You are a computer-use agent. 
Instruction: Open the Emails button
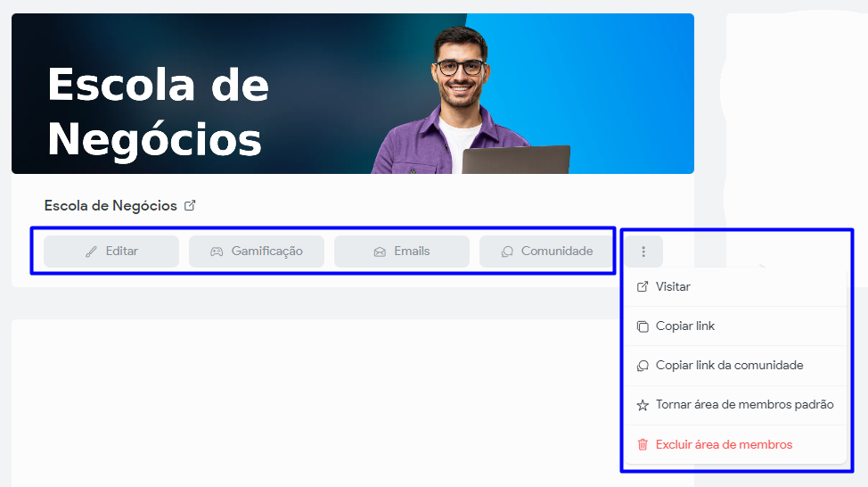402,252
